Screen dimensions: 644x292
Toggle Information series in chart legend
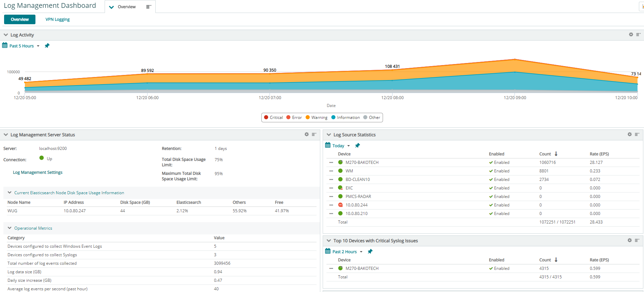(345, 118)
